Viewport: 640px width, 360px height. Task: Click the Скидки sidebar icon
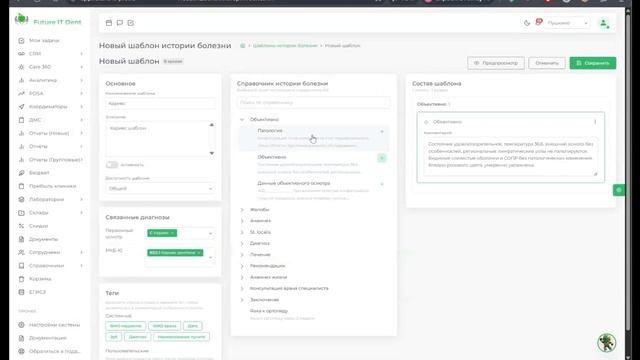tap(21, 226)
